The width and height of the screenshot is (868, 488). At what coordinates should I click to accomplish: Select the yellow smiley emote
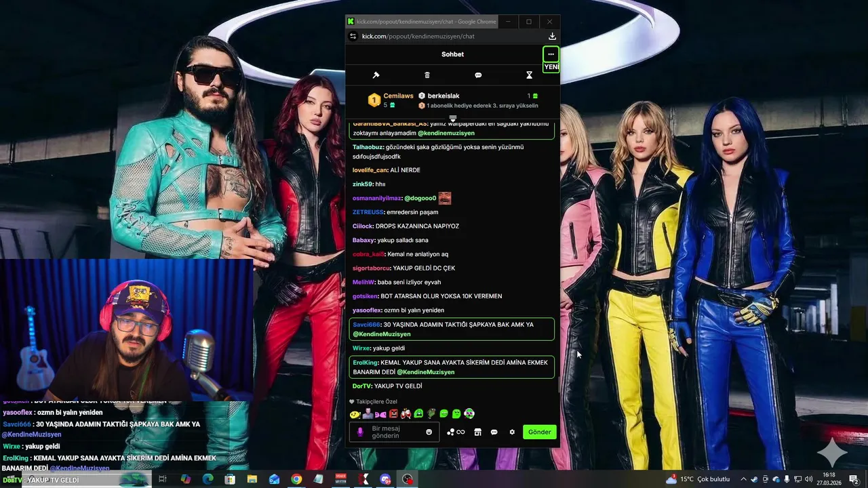coord(355,414)
